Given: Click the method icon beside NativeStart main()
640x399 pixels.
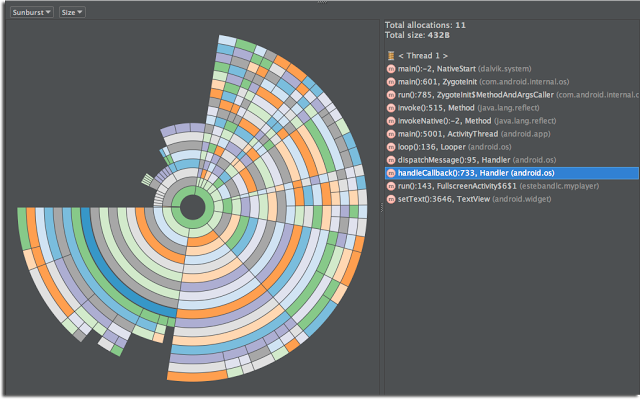Looking at the screenshot, I should [391, 69].
